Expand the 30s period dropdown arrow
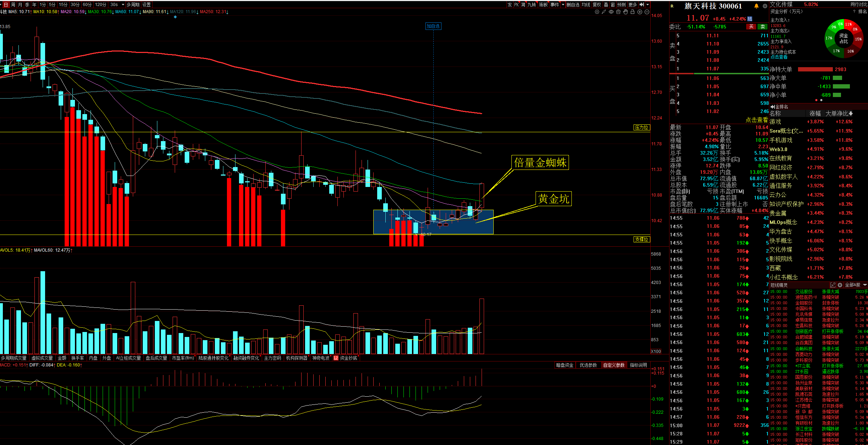 click(123, 5)
